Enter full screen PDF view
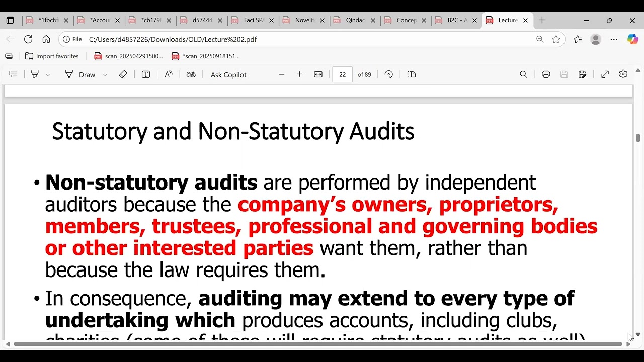The height and width of the screenshot is (362, 644). pos(605,74)
